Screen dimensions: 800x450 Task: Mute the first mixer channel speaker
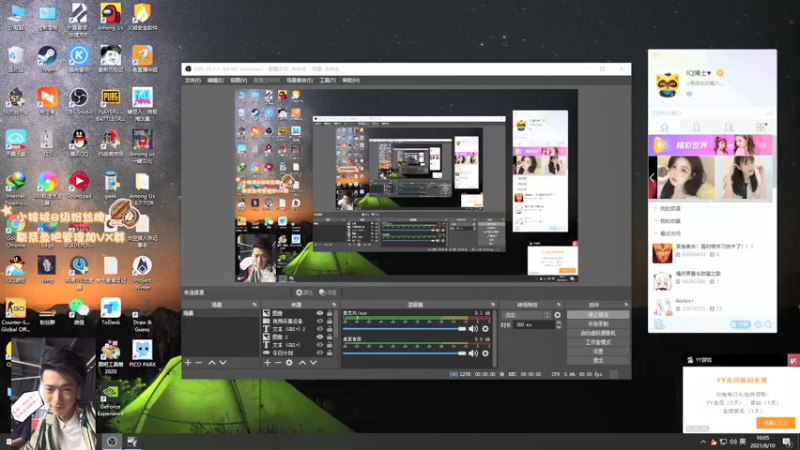[x=473, y=329]
